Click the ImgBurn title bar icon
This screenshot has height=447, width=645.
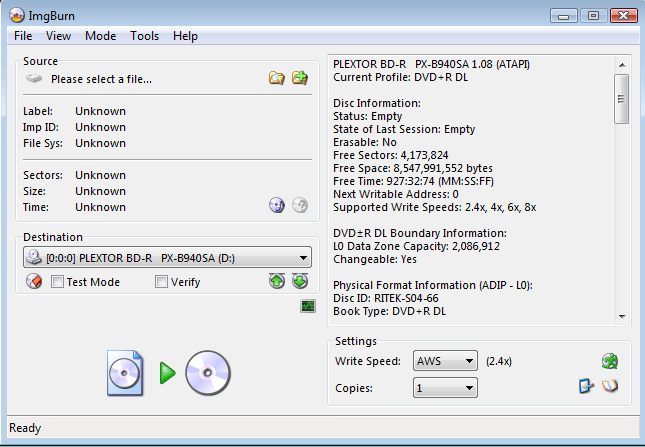coord(17,16)
